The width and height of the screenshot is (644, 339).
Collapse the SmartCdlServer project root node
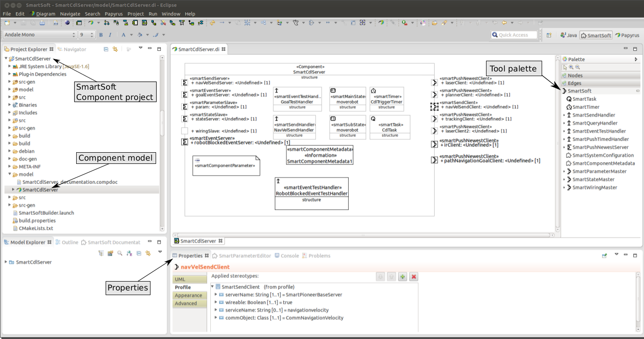click(x=6, y=59)
